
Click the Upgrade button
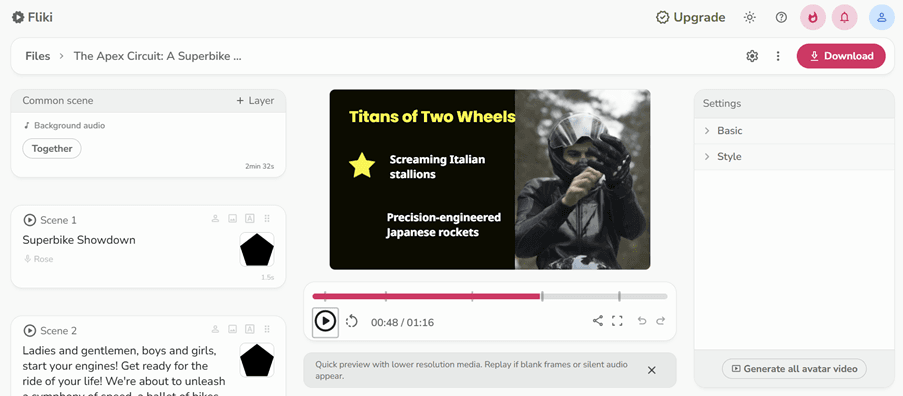(x=690, y=17)
